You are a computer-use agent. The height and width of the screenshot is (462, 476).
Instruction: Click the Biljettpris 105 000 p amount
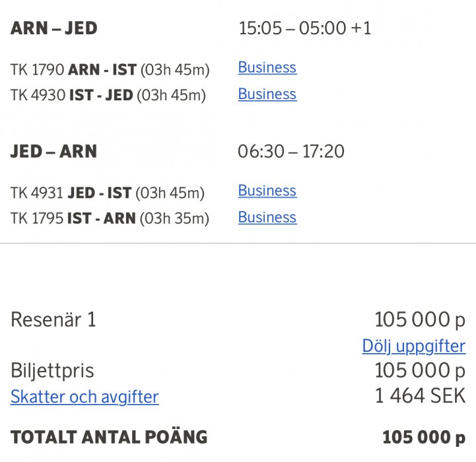pos(419,371)
